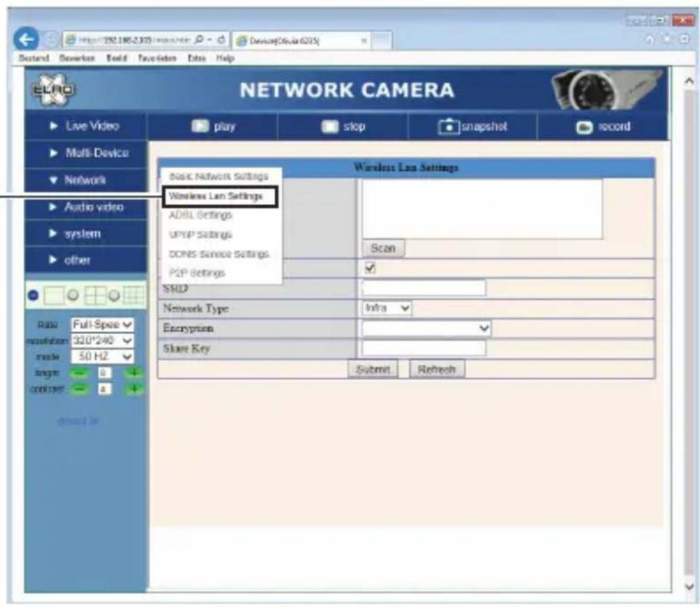Viewport: 700px width, 607px height.
Task: Open the Rate dropdown showing Full-Speed
Action: 102,324
